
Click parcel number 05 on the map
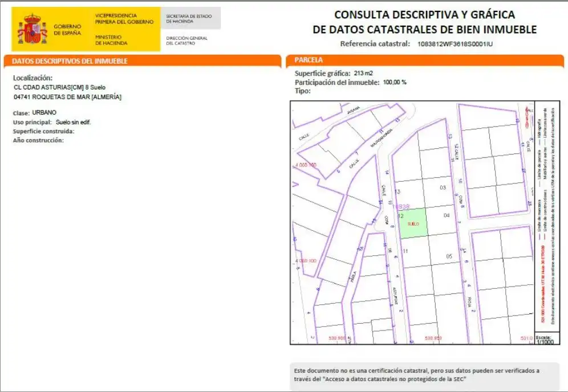tap(449, 256)
